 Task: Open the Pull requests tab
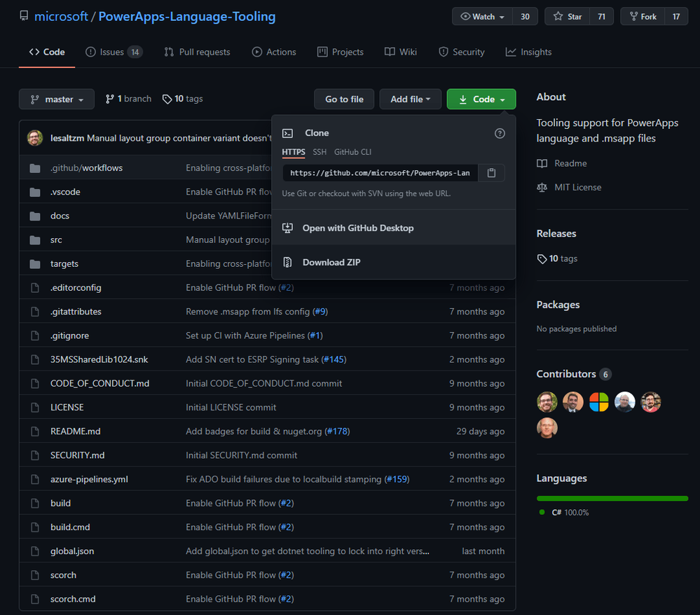pos(197,53)
